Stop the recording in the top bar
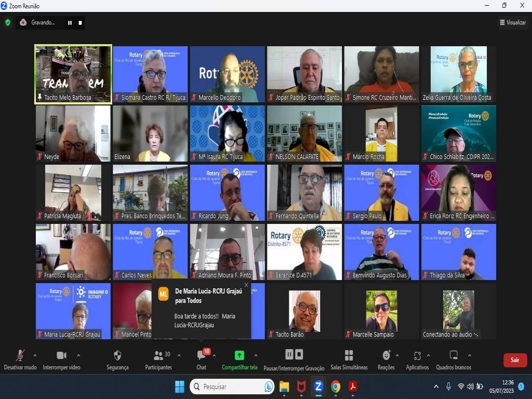Screen dimensions: 532x399 (x=80, y=23)
